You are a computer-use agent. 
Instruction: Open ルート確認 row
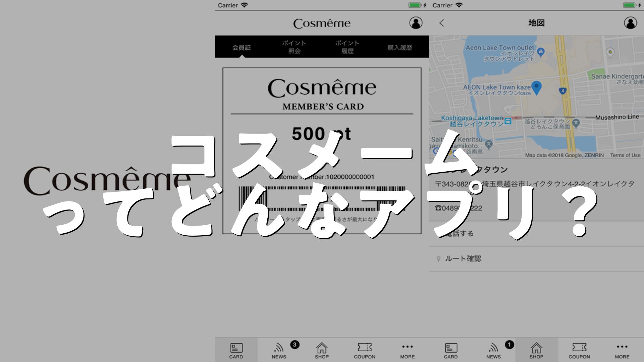[537, 258]
